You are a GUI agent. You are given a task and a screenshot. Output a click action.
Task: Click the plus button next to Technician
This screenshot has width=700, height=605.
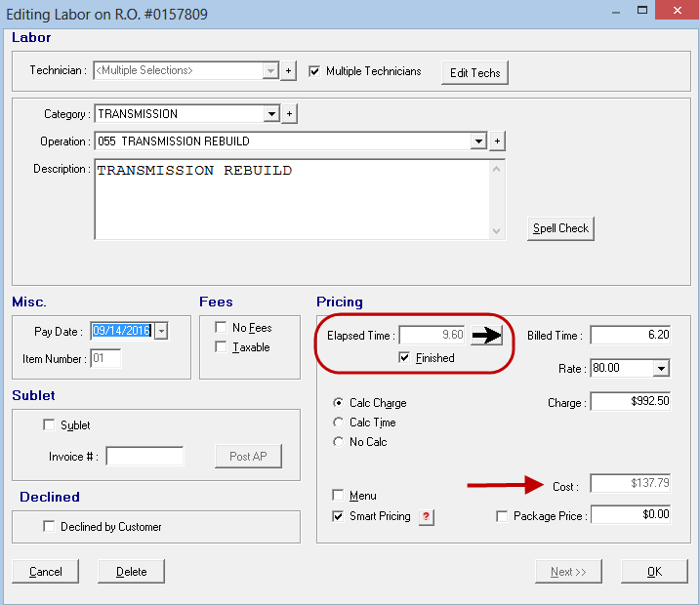click(289, 71)
